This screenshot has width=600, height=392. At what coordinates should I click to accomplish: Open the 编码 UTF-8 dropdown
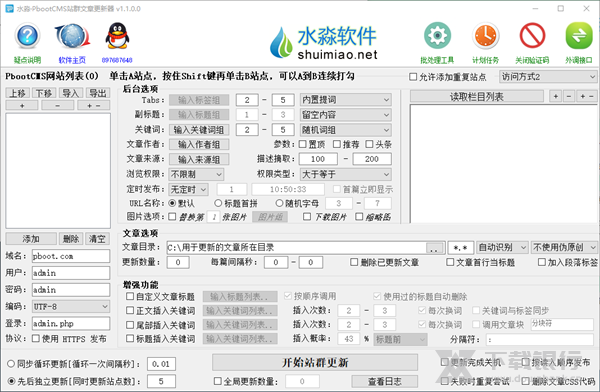71,307
